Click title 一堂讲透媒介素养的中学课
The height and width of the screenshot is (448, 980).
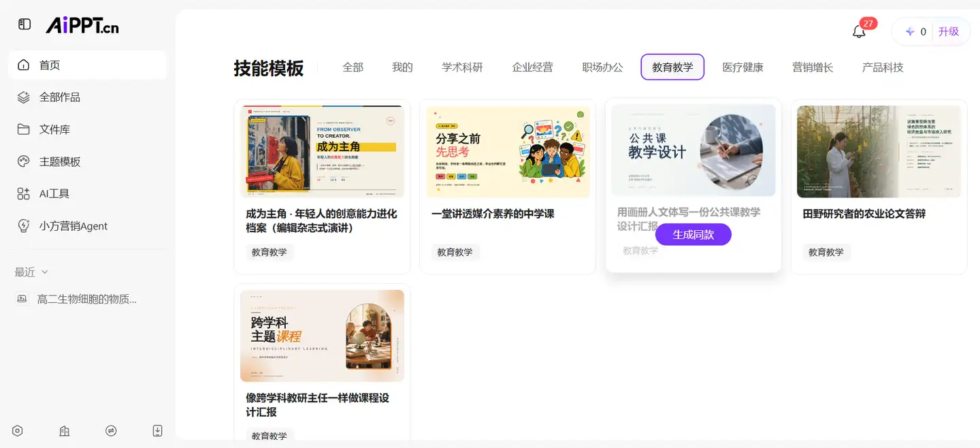[x=493, y=214]
